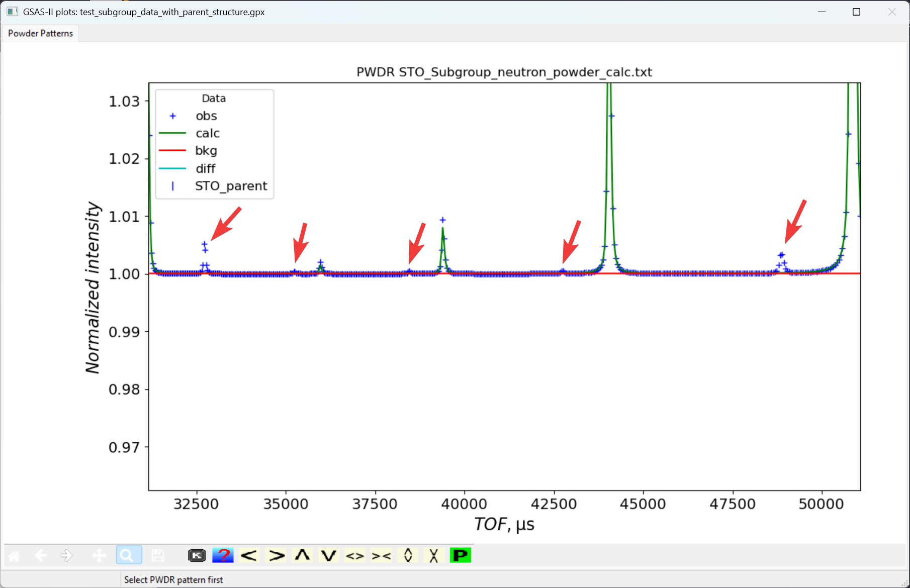Image resolution: width=910 pixels, height=588 pixels.
Task: Shift plot down using the V icon
Action: pyautogui.click(x=328, y=555)
